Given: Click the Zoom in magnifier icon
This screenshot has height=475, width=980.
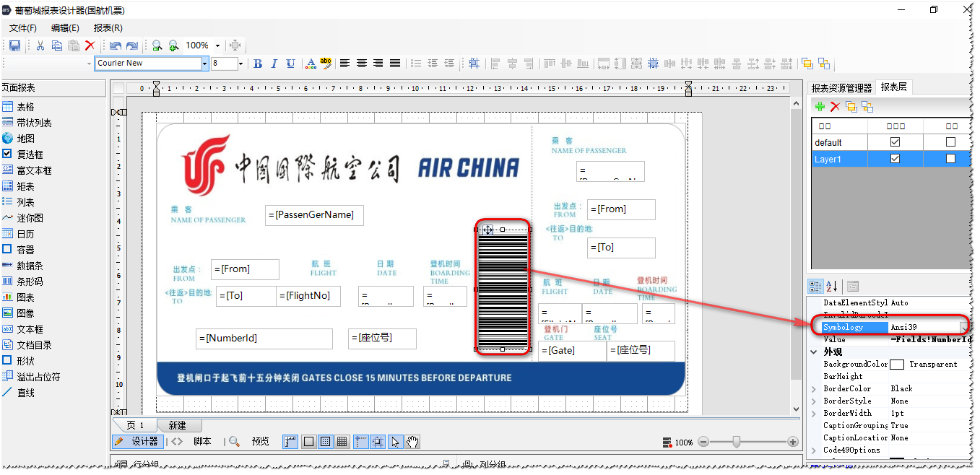Looking at the screenshot, I should pyautogui.click(x=173, y=45).
